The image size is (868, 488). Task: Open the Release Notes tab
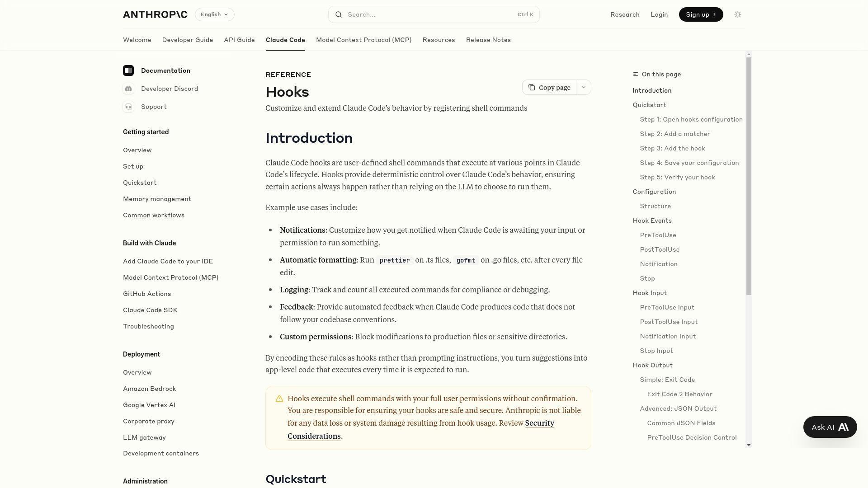pos(488,40)
